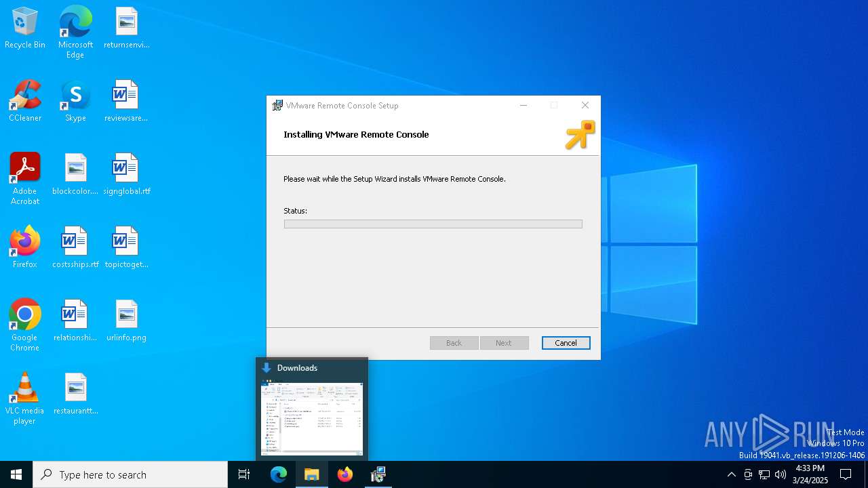Open the Recycle Bin desktop icon

25,28
